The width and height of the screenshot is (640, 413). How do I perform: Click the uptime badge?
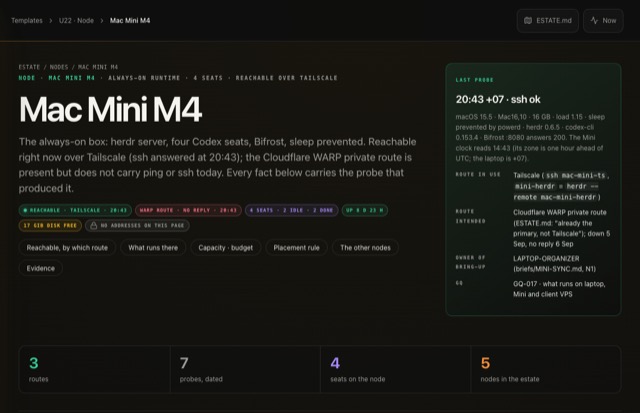click(x=364, y=210)
